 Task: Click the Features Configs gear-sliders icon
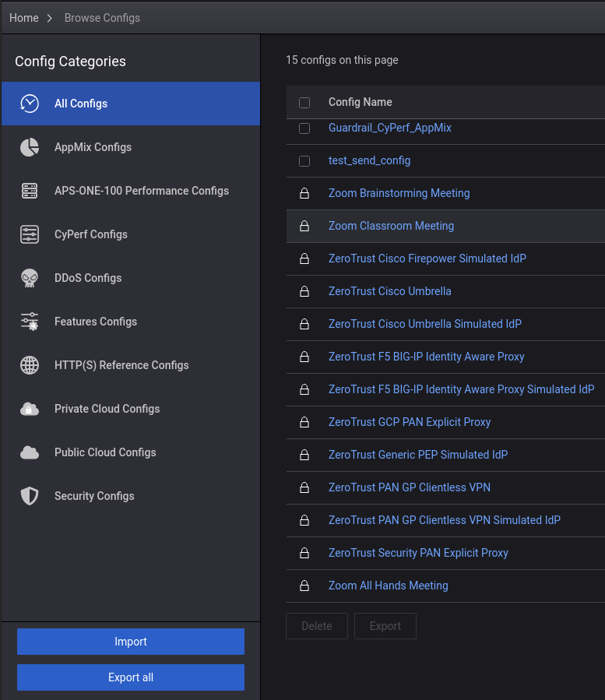pyautogui.click(x=30, y=322)
